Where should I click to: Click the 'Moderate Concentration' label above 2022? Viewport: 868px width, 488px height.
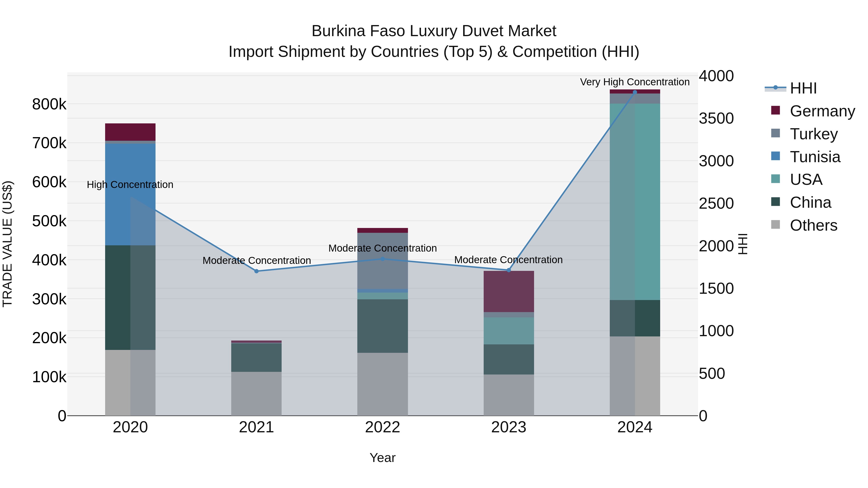tap(382, 248)
